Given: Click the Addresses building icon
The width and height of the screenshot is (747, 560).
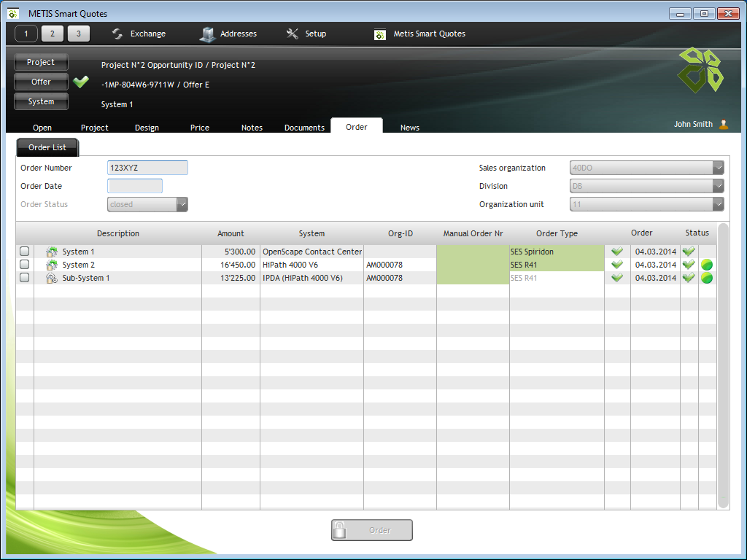Looking at the screenshot, I should pyautogui.click(x=207, y=34).
